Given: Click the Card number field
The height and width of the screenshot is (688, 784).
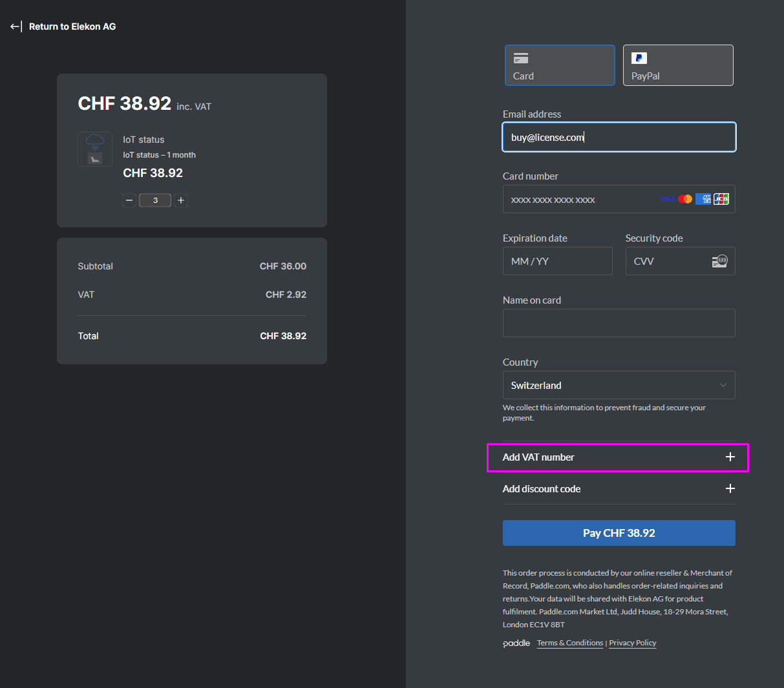Looking at the screenshot, I should [x=578, y=200].
